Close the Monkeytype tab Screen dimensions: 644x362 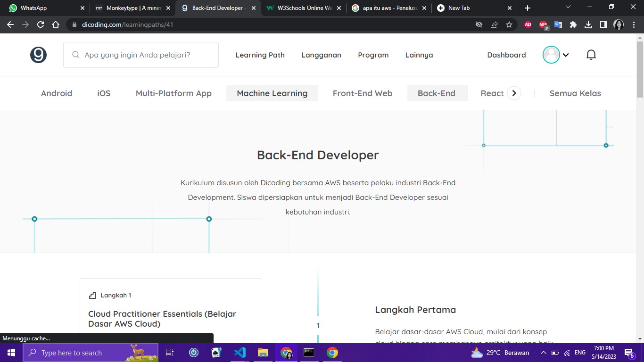tap(168, 8)
